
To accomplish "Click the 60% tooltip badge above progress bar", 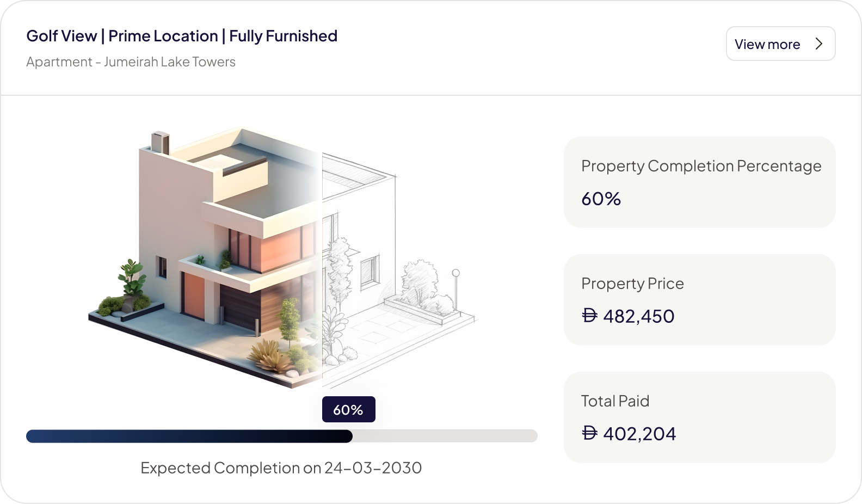I will pos(348,409).
